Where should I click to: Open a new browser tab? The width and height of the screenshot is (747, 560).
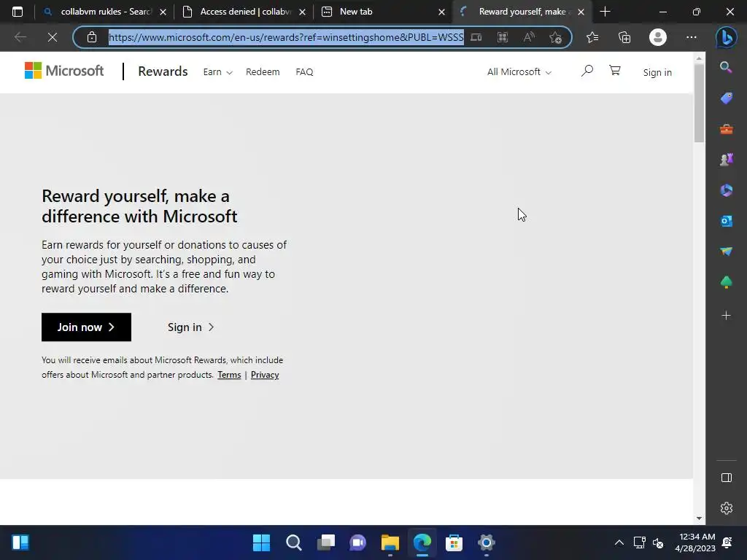605,12
